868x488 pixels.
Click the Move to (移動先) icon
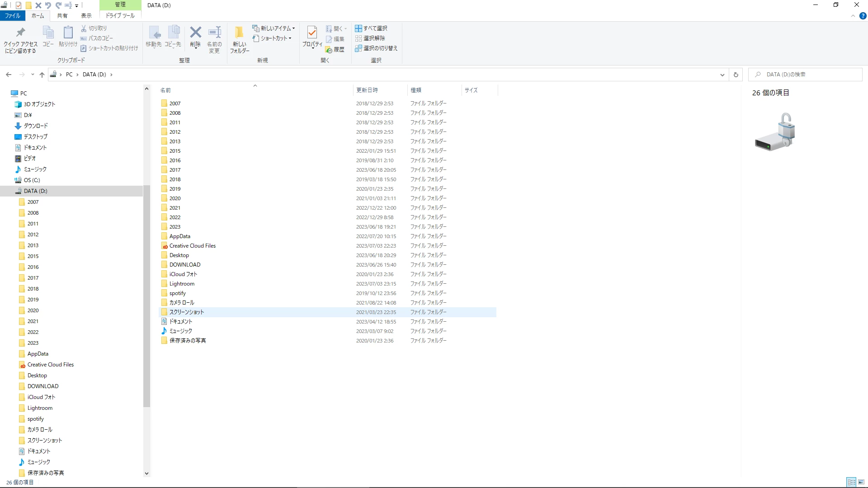154,33
